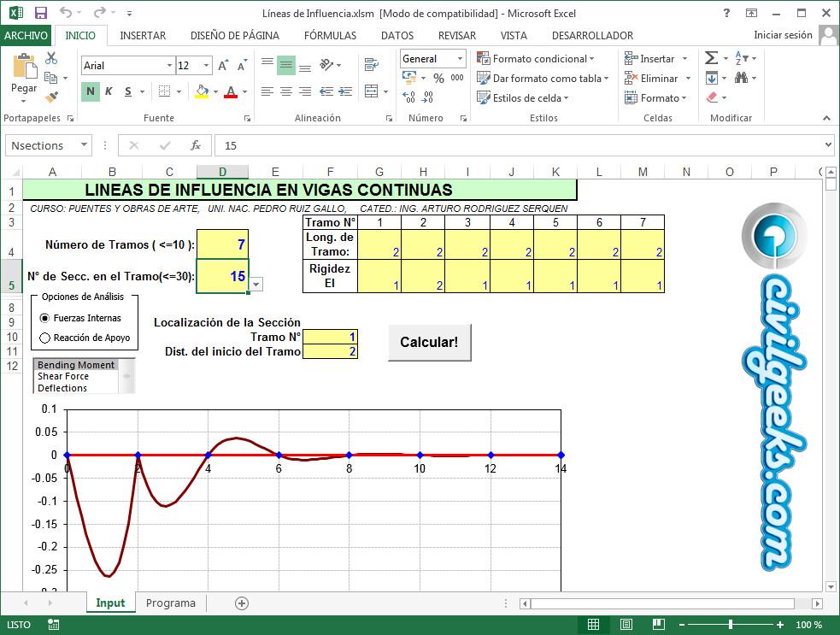
Task: Apply thousands separator 000 format
Action: (457, 78)
